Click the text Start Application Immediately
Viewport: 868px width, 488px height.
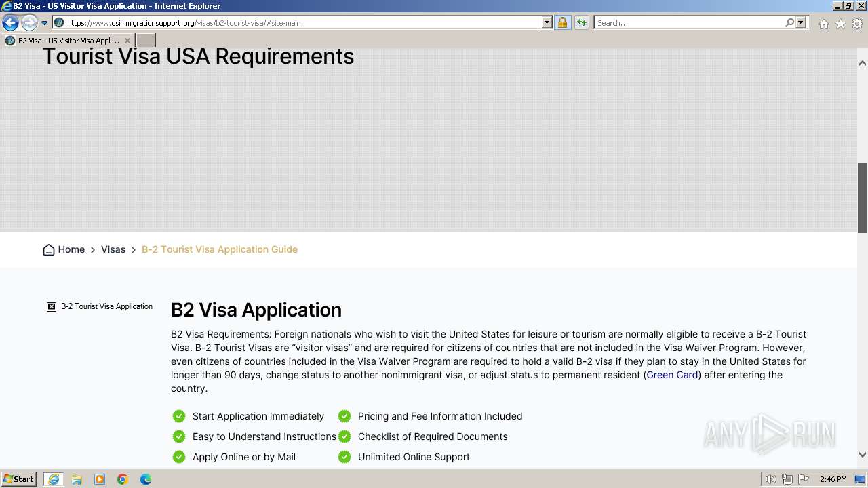click(x=258, y=416)
